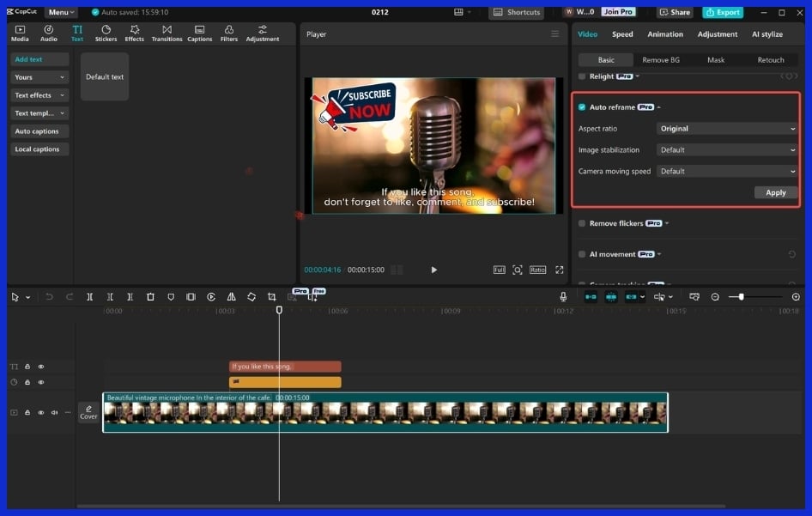Viewport: 812px width, 516px height.
Task: Switch to the Speed tab
Action: point(621,33)
